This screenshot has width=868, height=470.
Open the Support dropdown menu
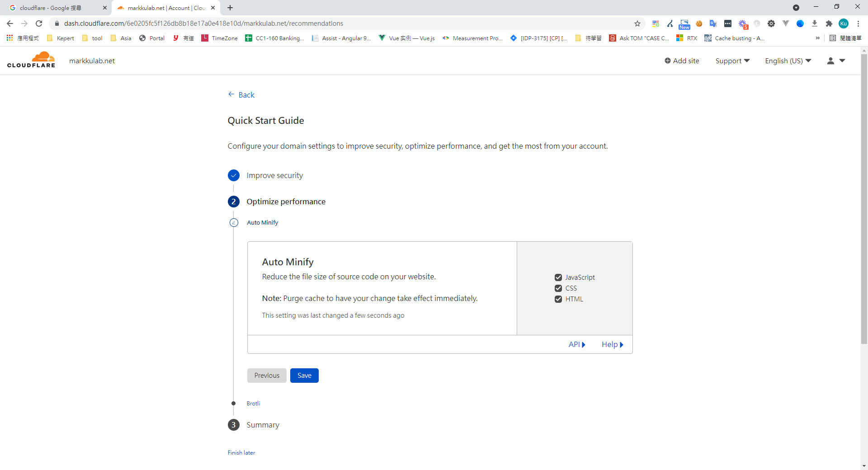[732, 61]
